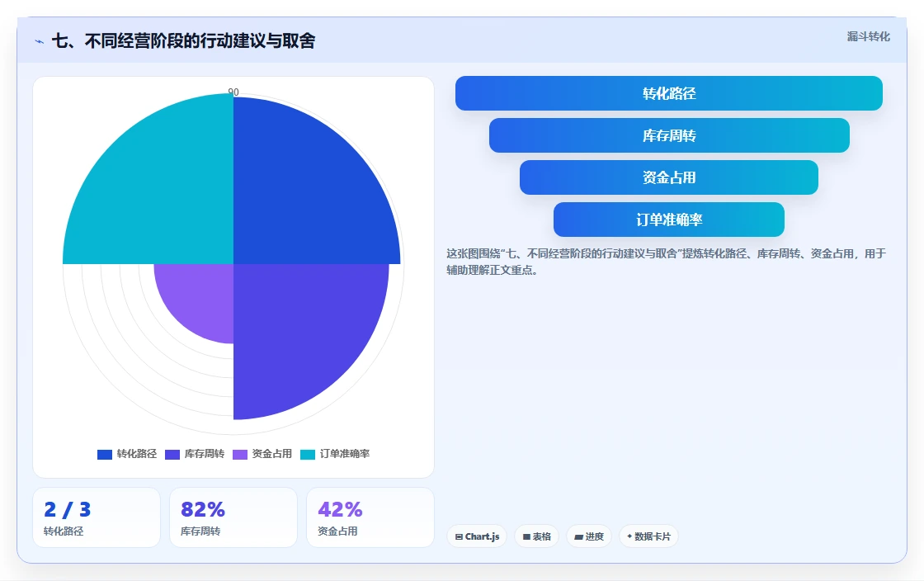This screenshot has height=581, width=924.
Task: Select the Chart.js tag chip
Action: (x=477, y=536)
